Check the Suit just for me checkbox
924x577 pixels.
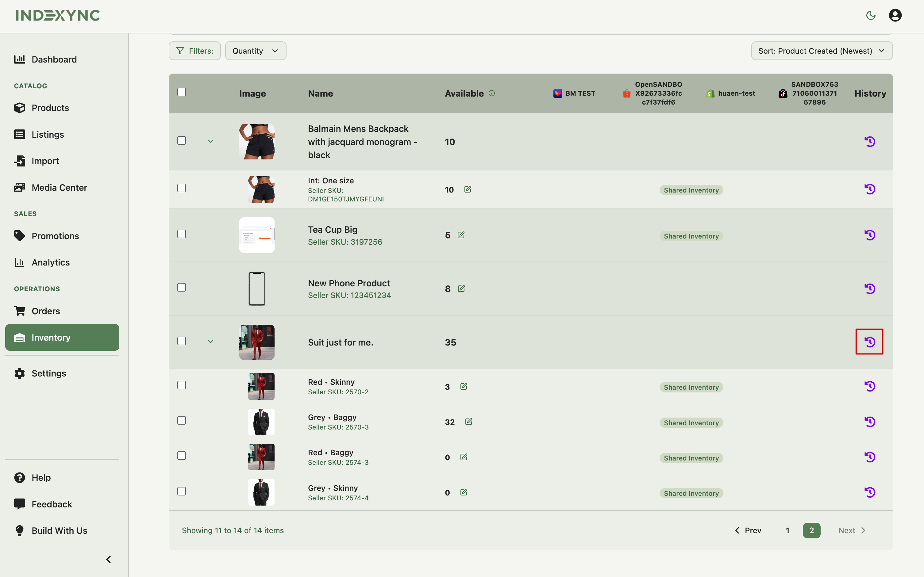click(x=182, y=341)
